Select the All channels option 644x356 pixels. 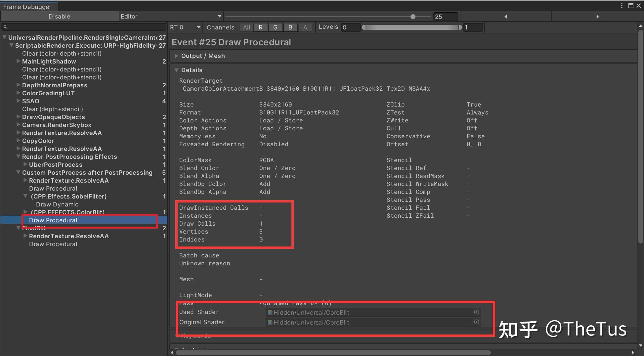246,27
